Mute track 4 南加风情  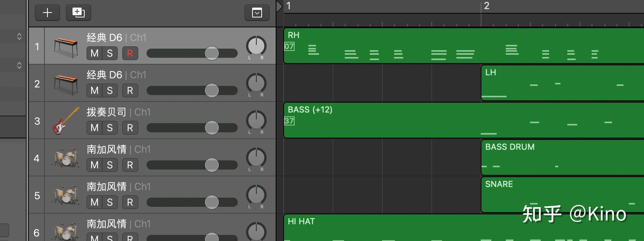[x=95, y=165]
